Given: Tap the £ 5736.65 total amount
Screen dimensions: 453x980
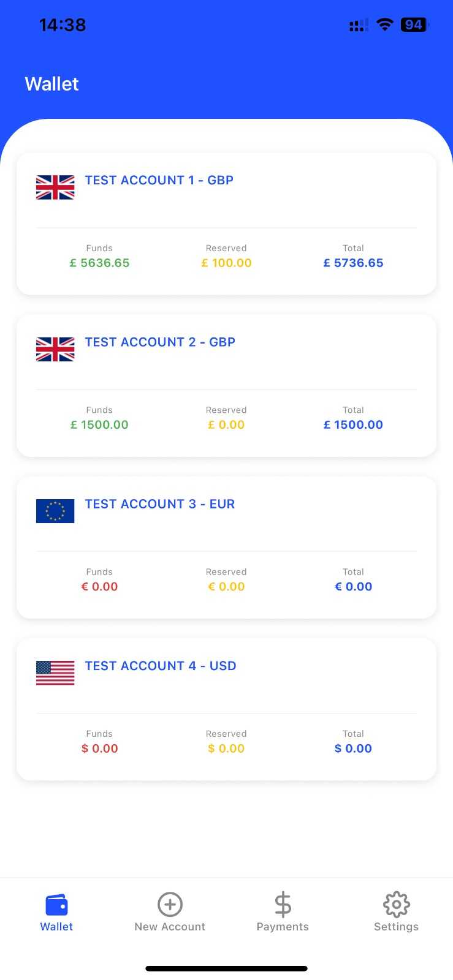Looking at the screenshot, I should point(353,263).
